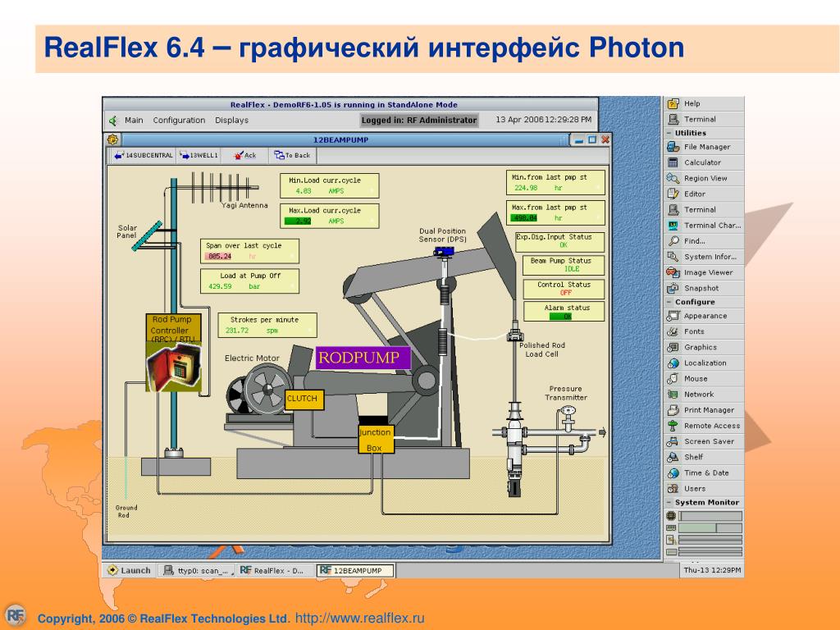Click the To Back button
Screen dimensions: 840x630
[293, 155]
